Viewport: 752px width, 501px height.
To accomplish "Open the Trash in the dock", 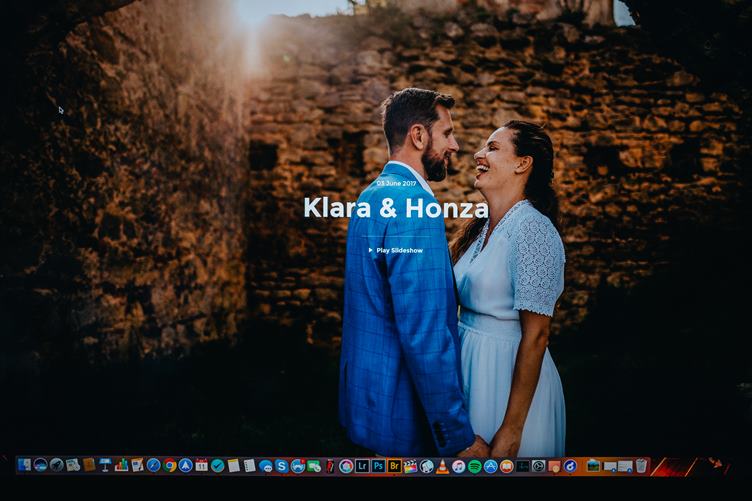I will (641, 466).
